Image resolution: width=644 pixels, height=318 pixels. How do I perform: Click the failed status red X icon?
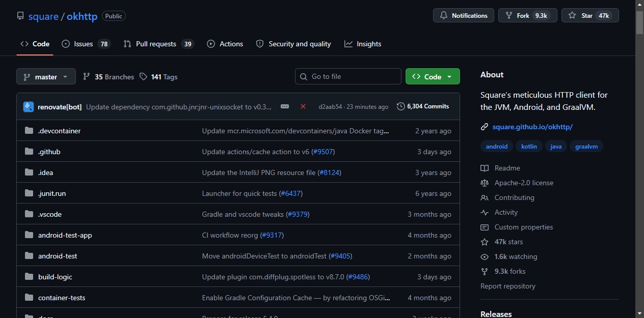(x=303, y=106)
